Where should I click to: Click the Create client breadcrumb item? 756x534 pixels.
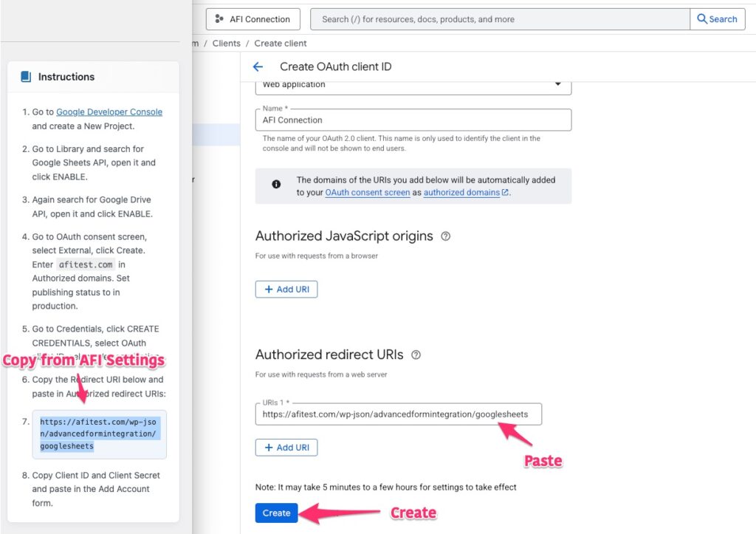(x=281, y=44)
